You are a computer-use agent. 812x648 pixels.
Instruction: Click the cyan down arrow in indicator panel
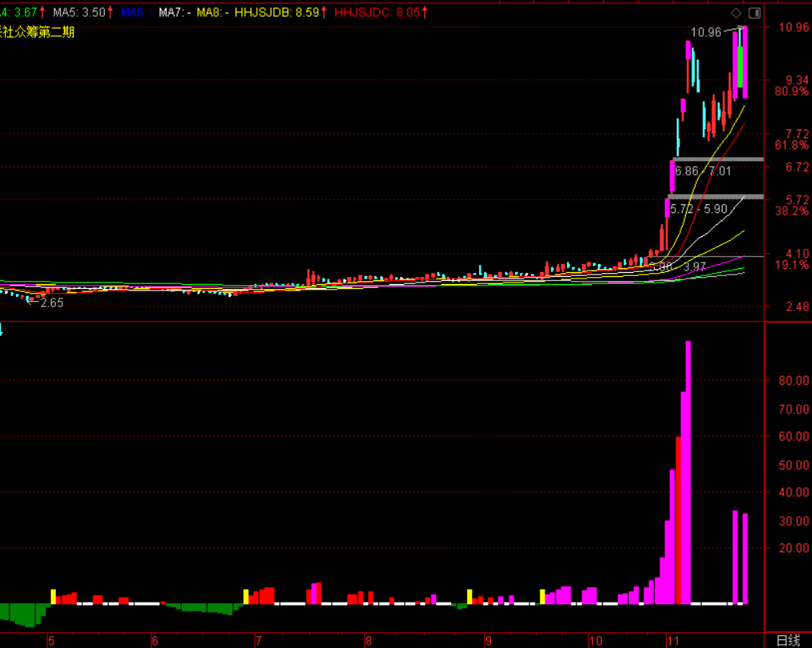tap(2, 329)
